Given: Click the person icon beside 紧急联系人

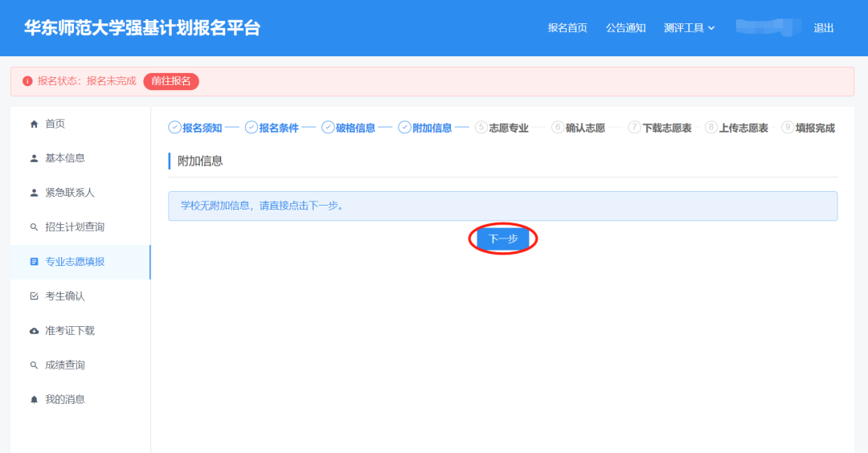Looking at the screenshot, I should 34,193.
